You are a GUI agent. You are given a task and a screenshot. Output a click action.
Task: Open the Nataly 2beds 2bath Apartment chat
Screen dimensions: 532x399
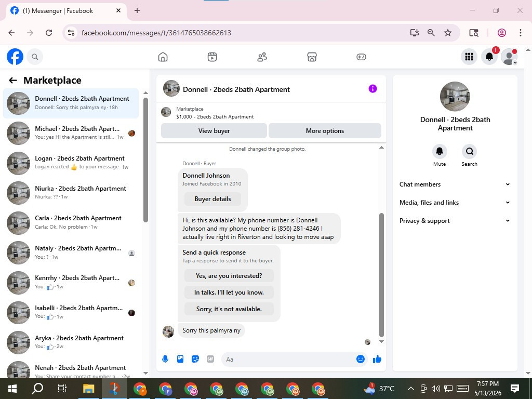[71, 252]
